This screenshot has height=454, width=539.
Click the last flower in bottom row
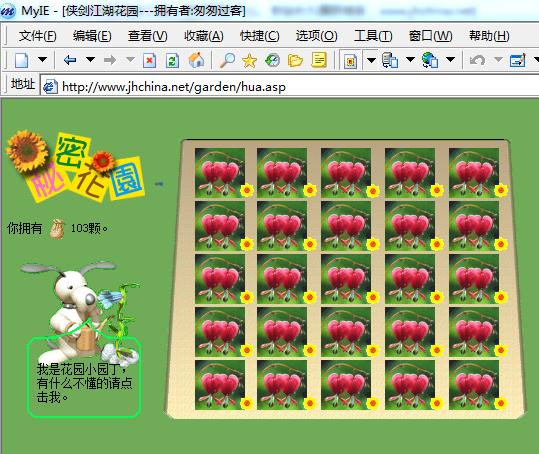[x=474, y=385]
